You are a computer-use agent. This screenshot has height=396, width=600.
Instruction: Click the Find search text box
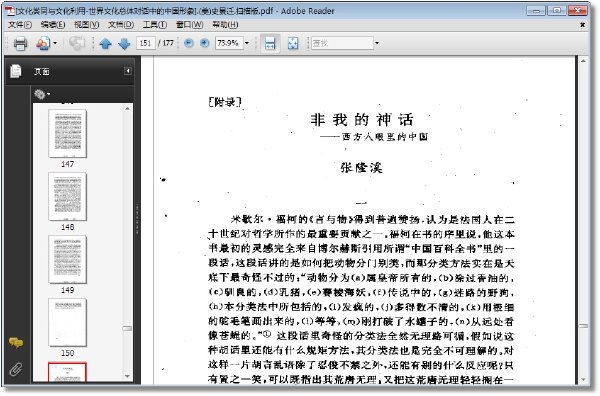tap(342, 43)
